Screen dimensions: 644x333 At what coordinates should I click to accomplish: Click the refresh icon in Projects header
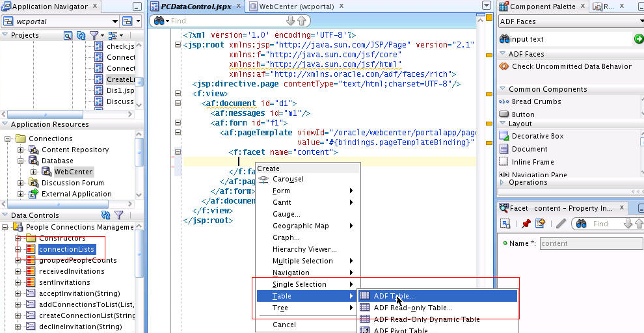pos(81,36)
